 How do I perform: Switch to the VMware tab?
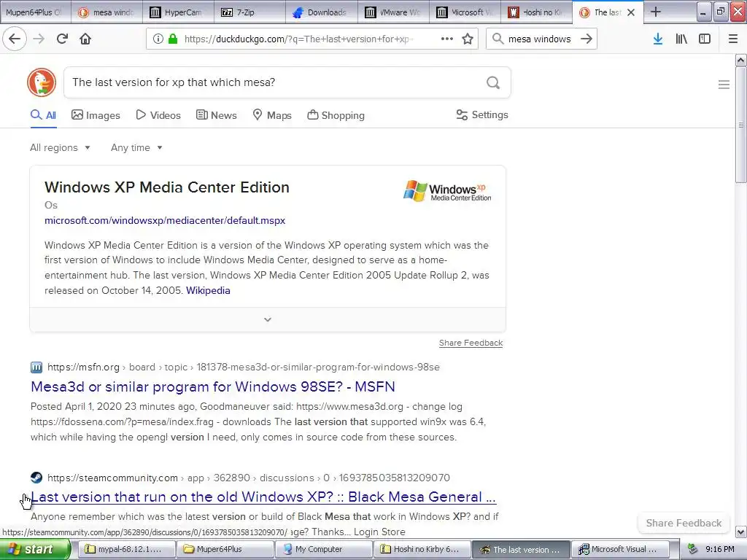click(393, 12)
